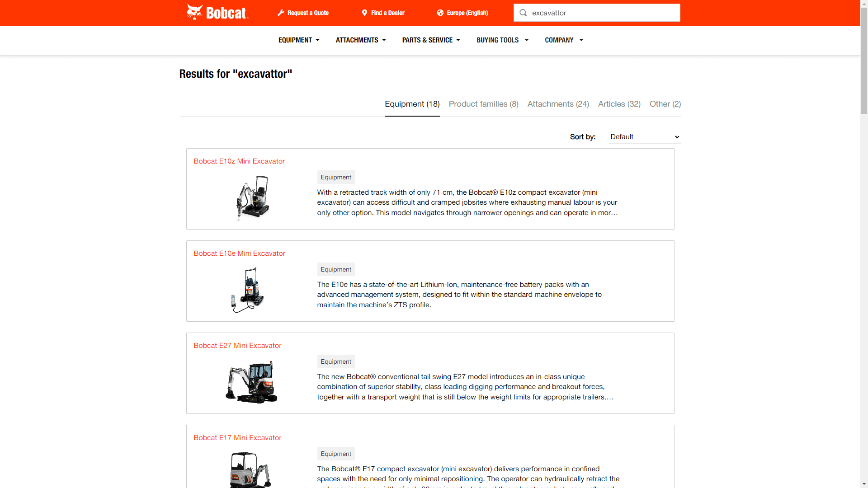Expand the Parts & Service menu
Viewport: 868px width, 488px height.
tap(431, 40)
